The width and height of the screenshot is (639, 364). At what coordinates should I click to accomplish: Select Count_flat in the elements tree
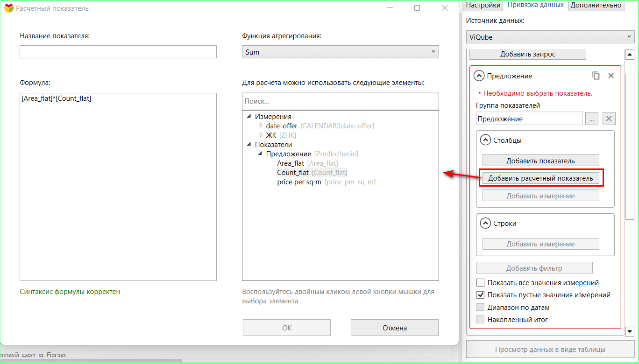click(x=312, y=173)
